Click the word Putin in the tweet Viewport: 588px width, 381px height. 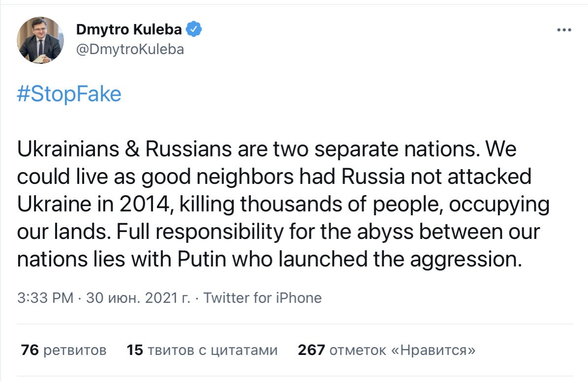[x=202, y=259]
